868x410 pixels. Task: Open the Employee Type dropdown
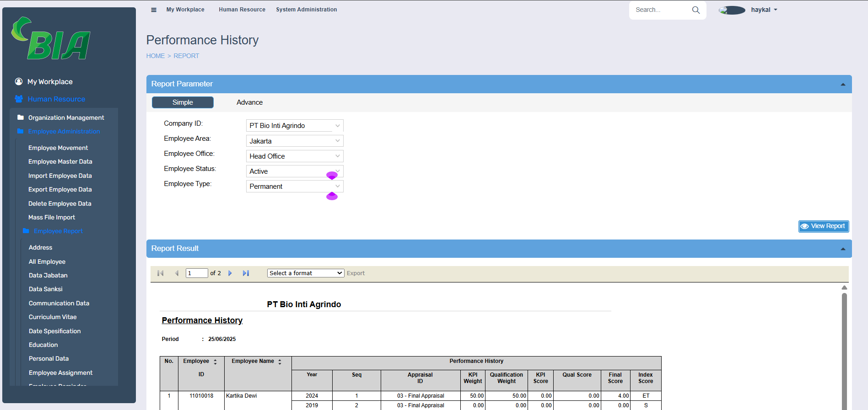pos(295,186)
